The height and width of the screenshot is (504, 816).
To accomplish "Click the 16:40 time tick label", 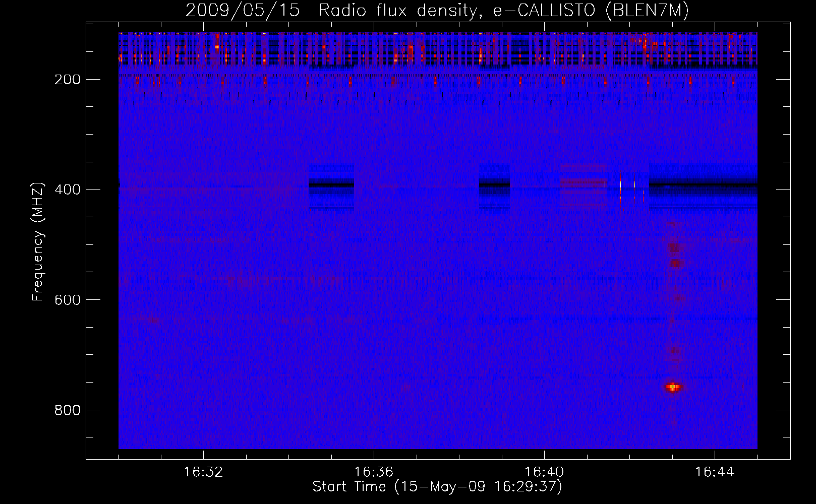I will [x=544, y=472].
